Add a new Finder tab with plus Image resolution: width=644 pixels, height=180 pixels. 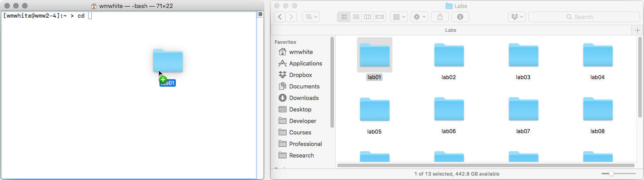pyautogui.click(x=637, y=30)
